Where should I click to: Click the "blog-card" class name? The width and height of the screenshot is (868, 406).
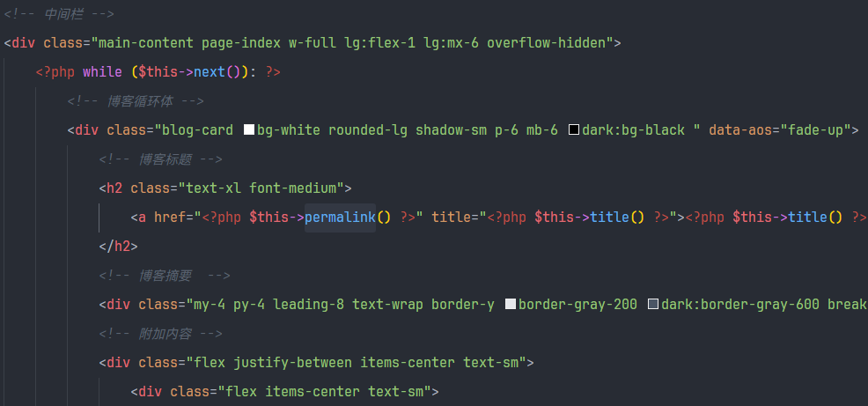(197, 130)
